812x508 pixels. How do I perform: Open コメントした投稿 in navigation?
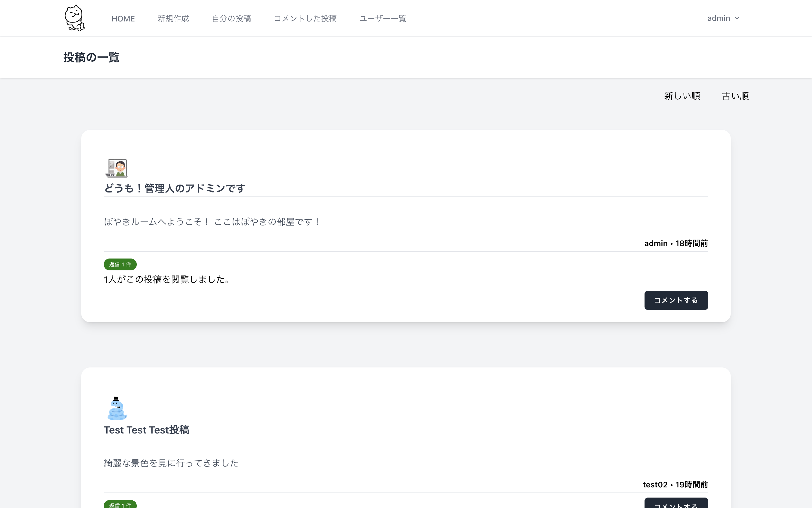click(x=305, y=18)
